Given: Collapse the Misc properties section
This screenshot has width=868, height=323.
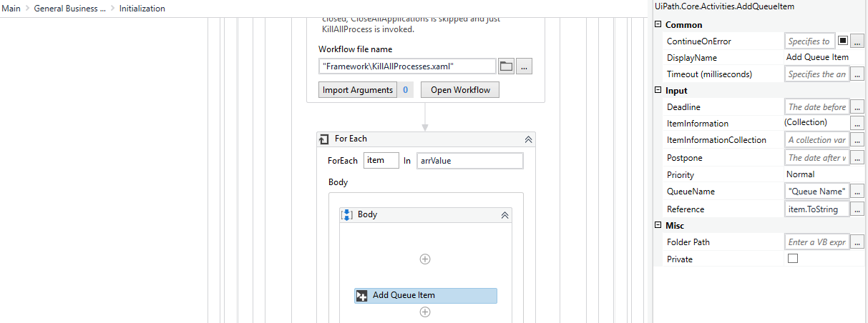Looking at the screenshot, I should (x=658, y=226).
